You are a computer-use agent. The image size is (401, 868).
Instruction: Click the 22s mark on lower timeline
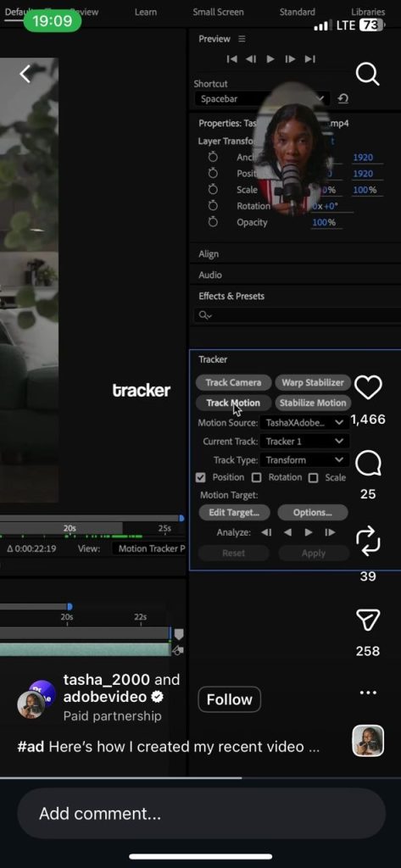click(140, 617)
